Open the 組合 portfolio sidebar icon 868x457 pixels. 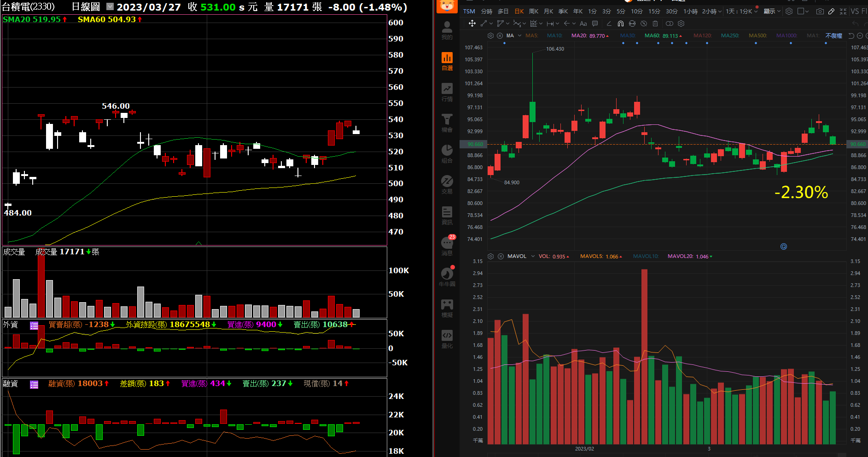pyautogui.click(x=447, y=154)
